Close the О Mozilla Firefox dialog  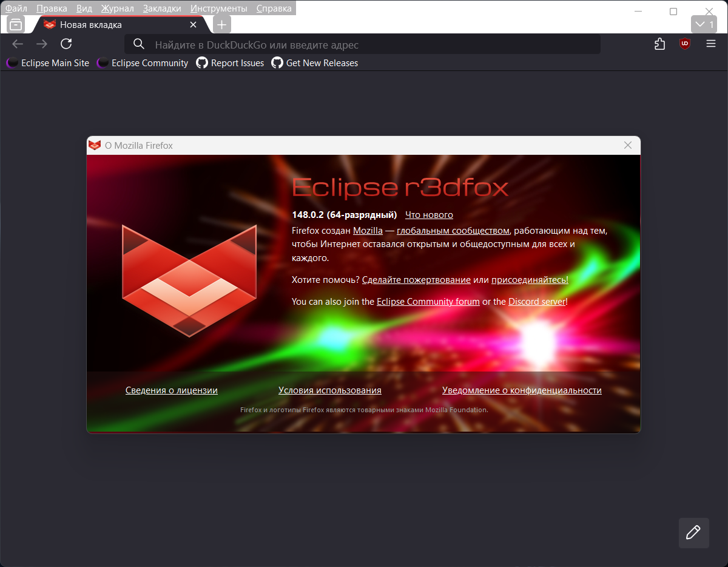(x=628, y=145)
